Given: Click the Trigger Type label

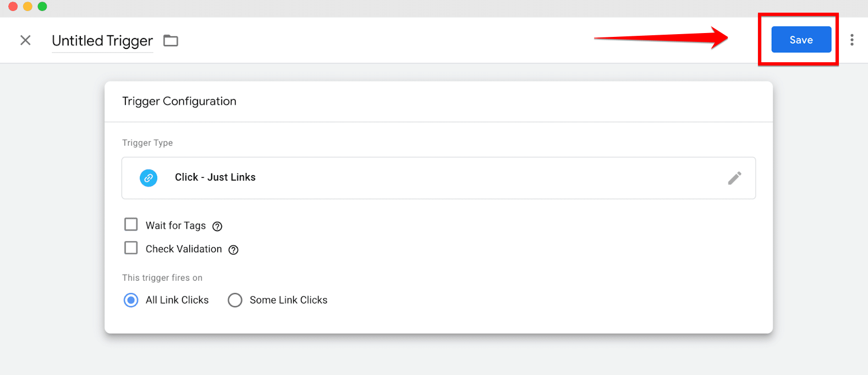Looking at the screenshot, I should click(x=147, y=143).
